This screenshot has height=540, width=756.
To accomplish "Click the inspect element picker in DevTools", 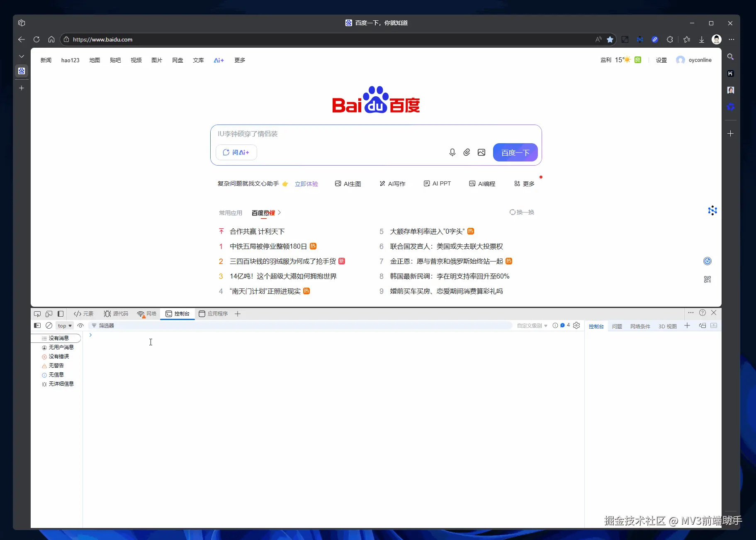I will click(37, 314).
